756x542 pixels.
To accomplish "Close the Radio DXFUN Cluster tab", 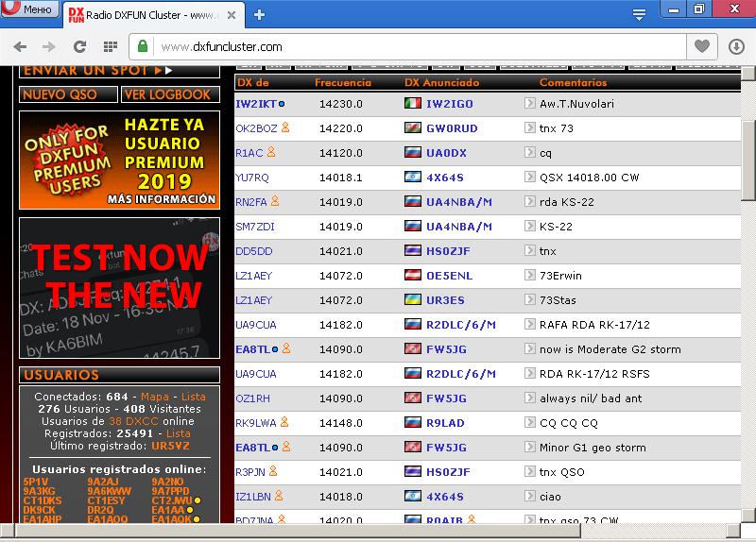I will click(232, 15).
